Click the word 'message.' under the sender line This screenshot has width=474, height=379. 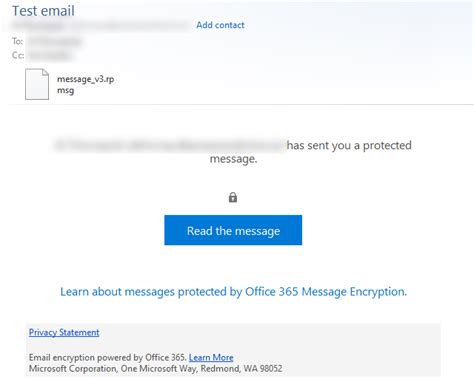point(233,159)
